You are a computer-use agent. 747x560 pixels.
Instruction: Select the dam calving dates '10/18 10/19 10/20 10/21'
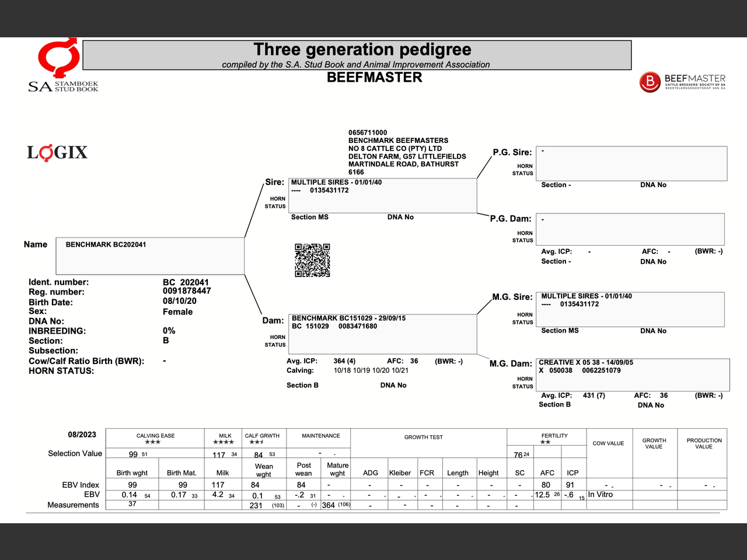371,370
